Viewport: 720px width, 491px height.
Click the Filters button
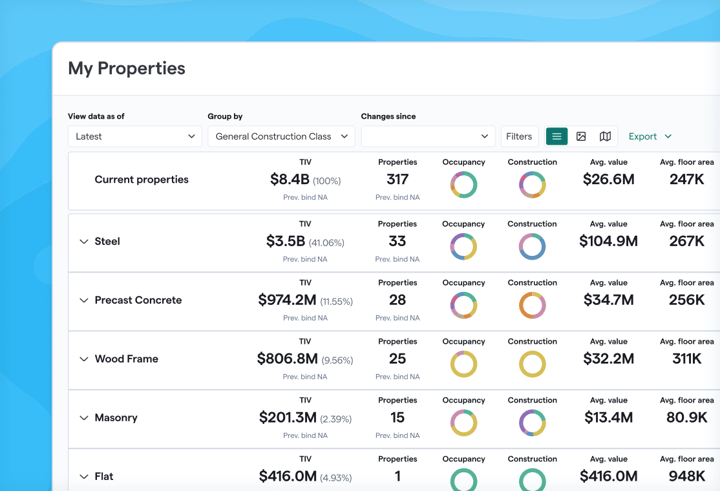pos(519,136)
